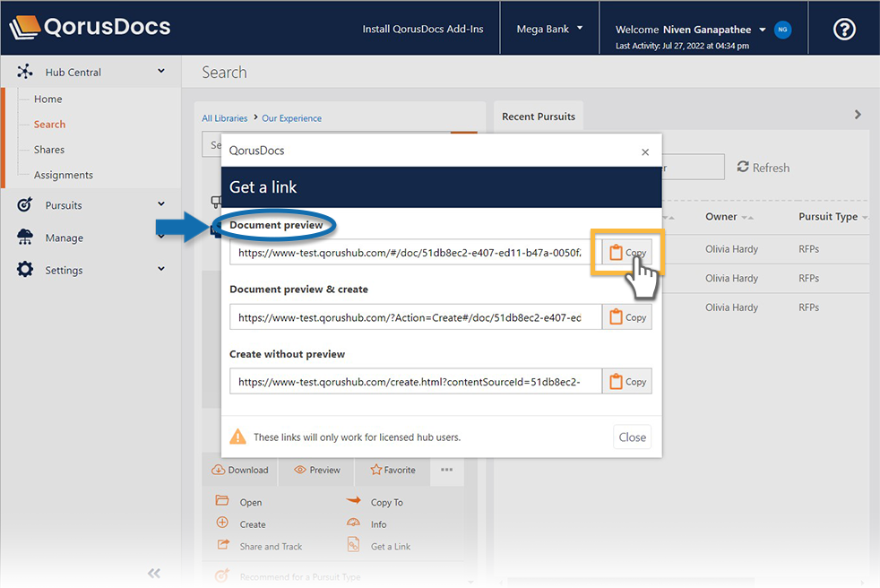
Task: Mark document as Favorite
Action: click(x=393, y=470)
